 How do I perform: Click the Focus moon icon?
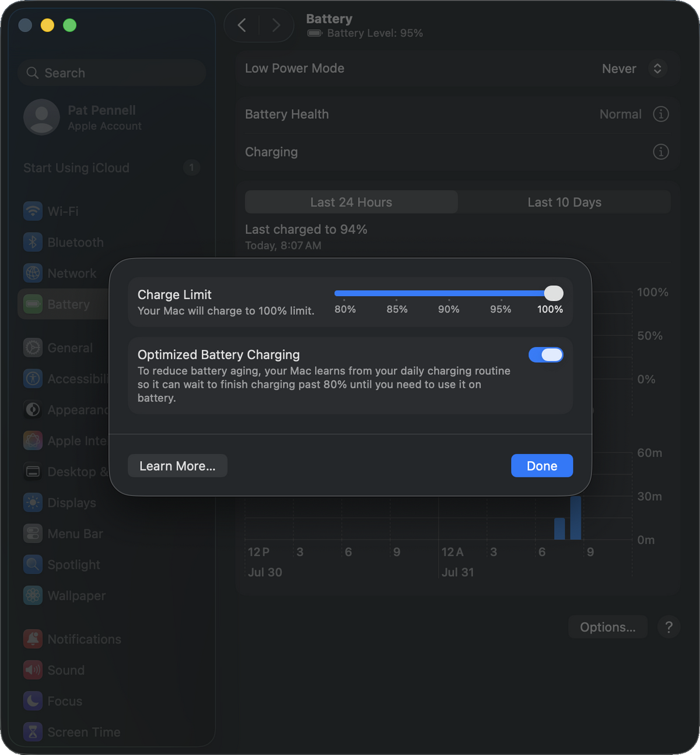coord(33,701)
